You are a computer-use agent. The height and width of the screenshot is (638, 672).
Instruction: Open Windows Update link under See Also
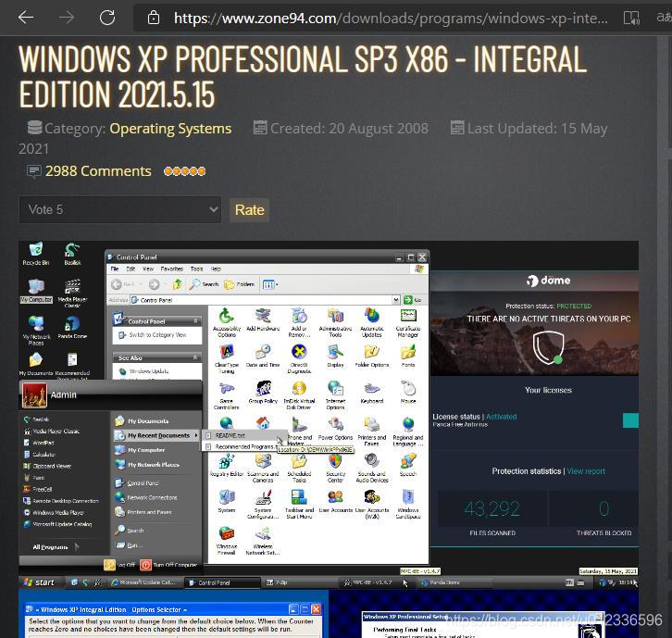click(144, 371)
